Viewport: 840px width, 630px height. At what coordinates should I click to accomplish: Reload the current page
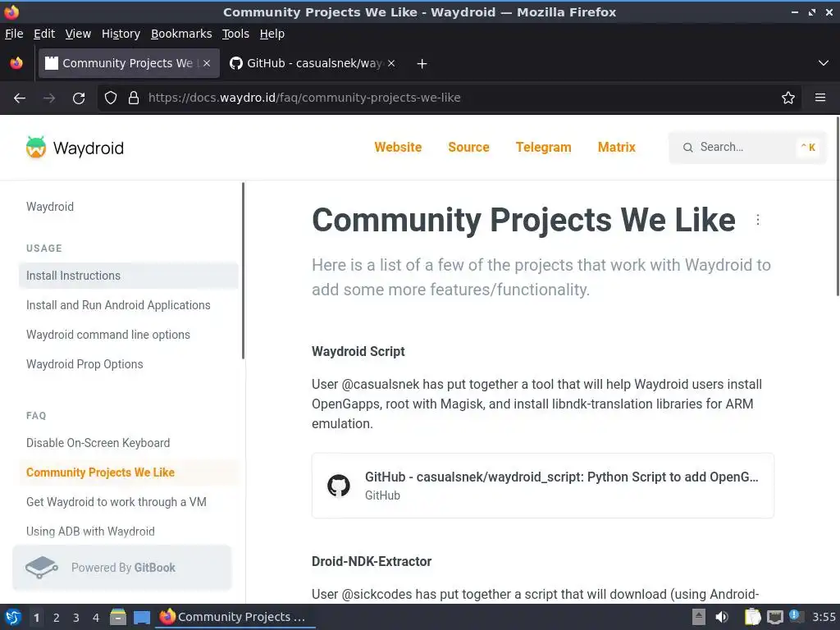pos(79,98)
